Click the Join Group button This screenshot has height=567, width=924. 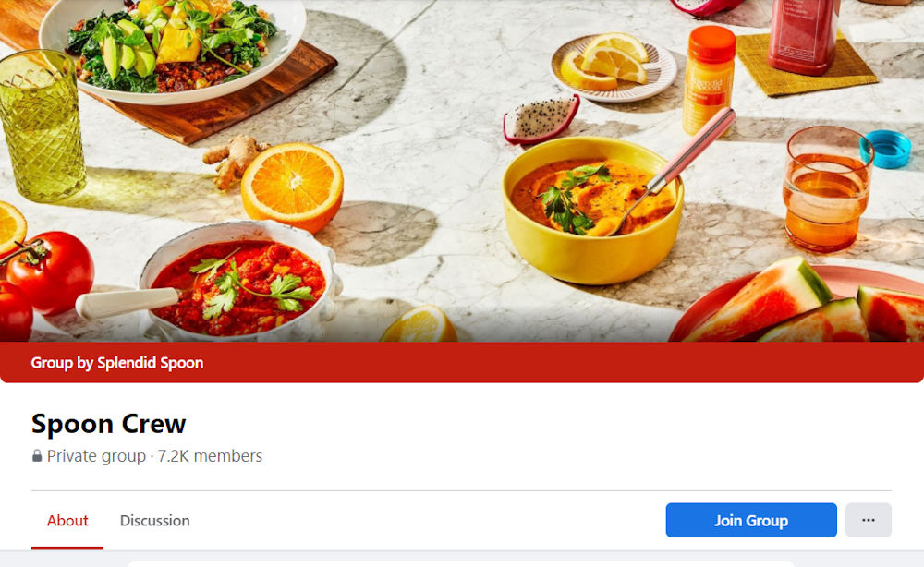pos(750,520)
